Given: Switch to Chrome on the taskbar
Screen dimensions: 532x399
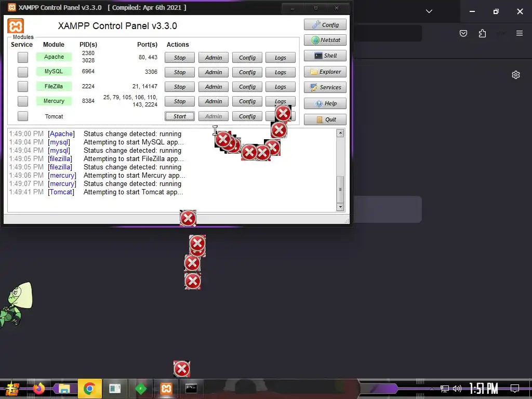Looking at the screenshot, I should pyautogui.click(x=89, y=389).
